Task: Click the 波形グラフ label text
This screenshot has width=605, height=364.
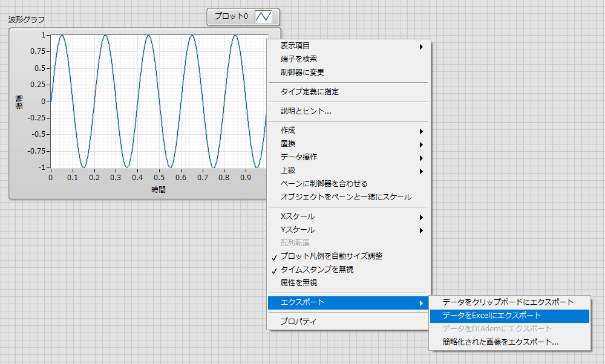Action: [x=27, y=19]
